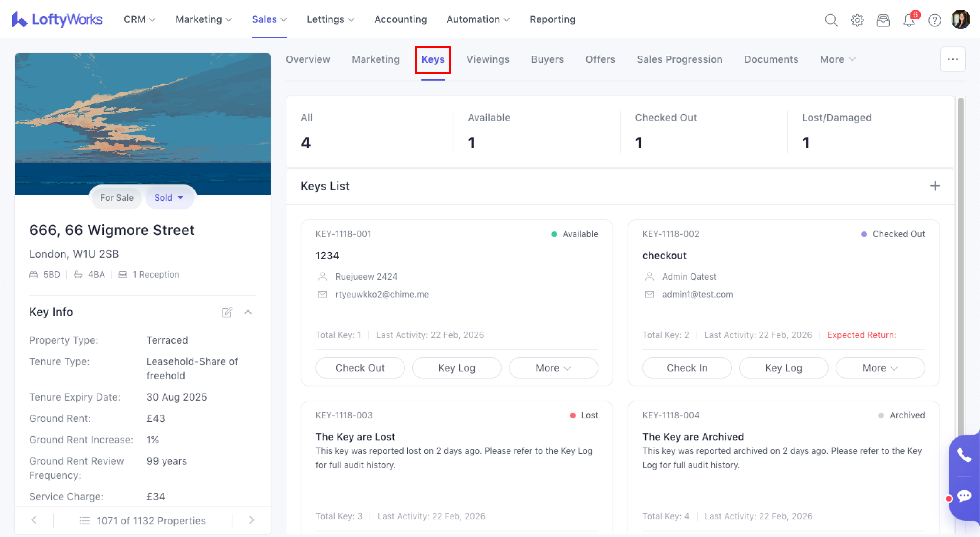Expand More menu on KEY-1118-001
Viewport: 980px width, 537px height.
pyautogui.click(x=553, y=368)
